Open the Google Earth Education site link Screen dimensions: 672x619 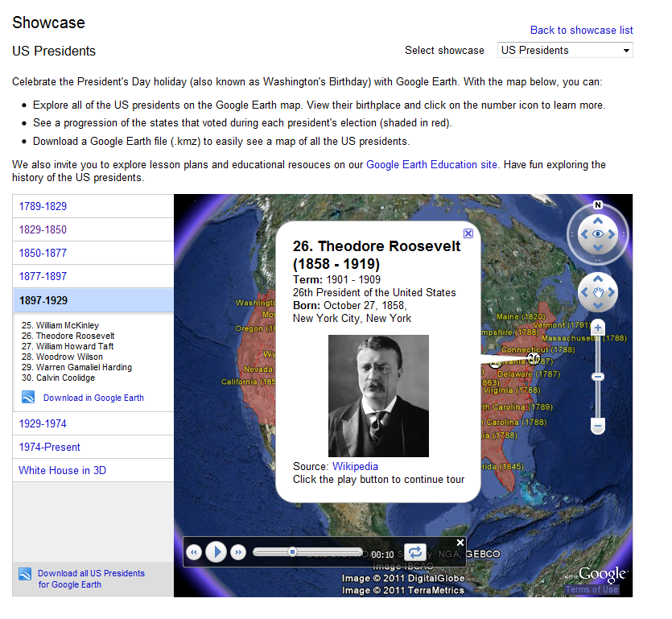point(431,164)
